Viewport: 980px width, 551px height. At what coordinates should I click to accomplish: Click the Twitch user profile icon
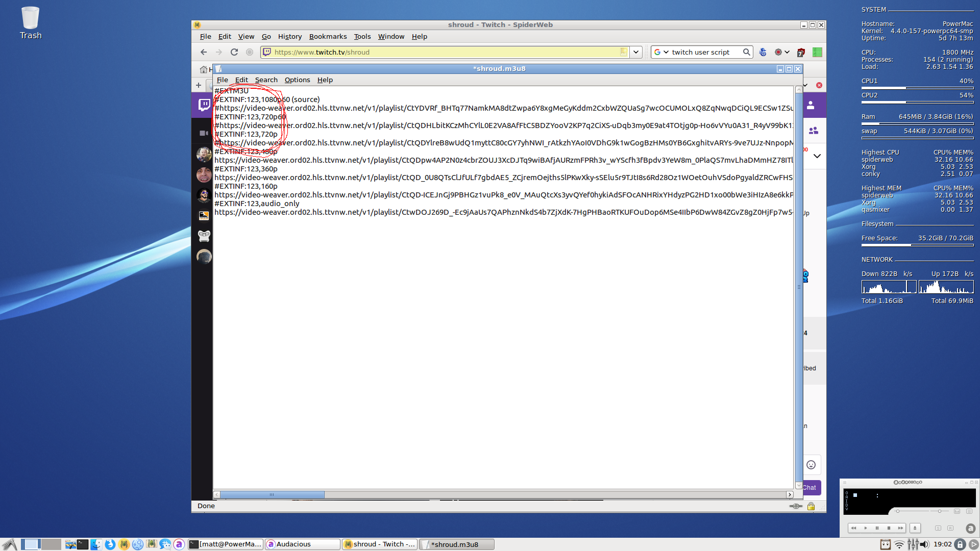pos(811,105)
